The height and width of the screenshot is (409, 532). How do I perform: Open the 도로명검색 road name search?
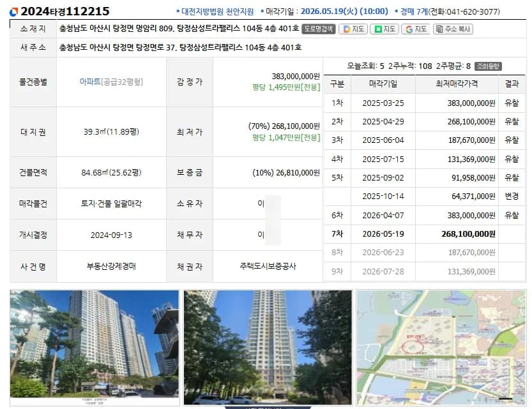[x=318, y=29]
